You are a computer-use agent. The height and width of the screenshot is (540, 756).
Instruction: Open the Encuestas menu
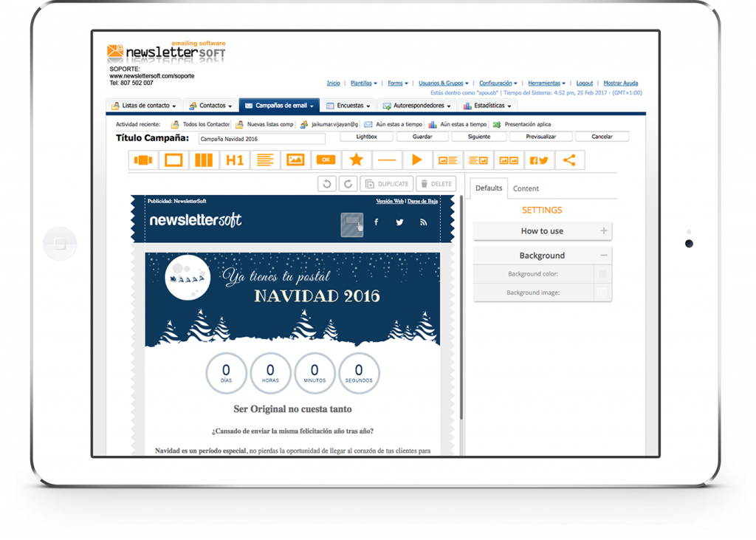point(348,106)
